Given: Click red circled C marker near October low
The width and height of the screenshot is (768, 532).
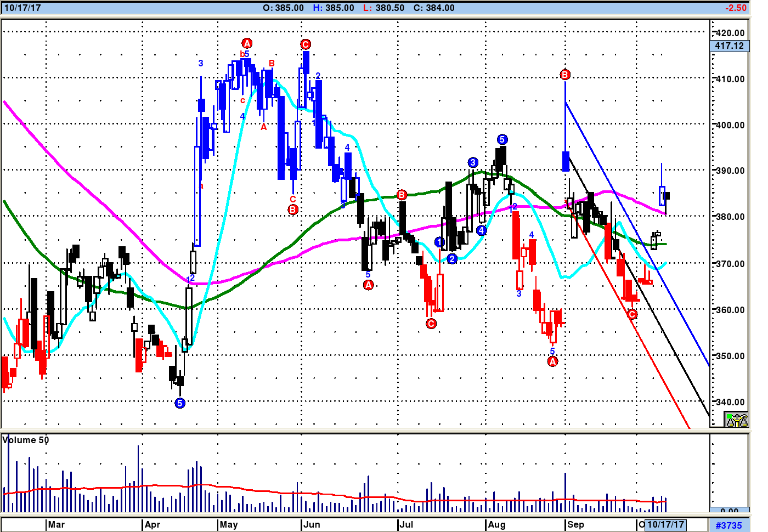Looking at the screenshot, I should click(632, 314).
